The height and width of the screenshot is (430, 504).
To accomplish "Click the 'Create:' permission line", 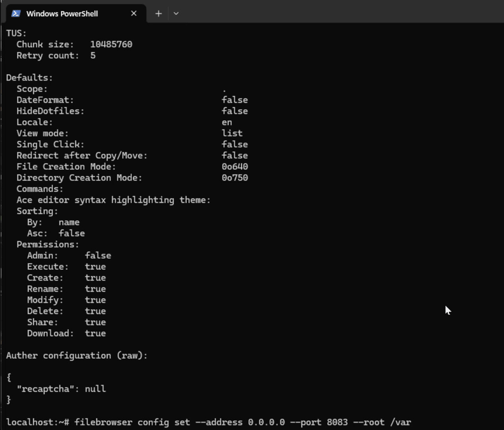I will click(66, 278).
